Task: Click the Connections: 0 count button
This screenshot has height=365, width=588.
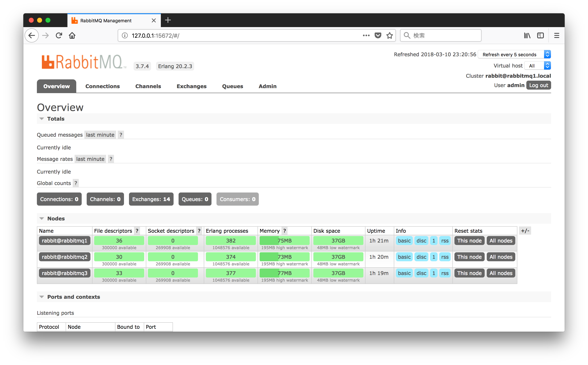Action: pos(59,199)
